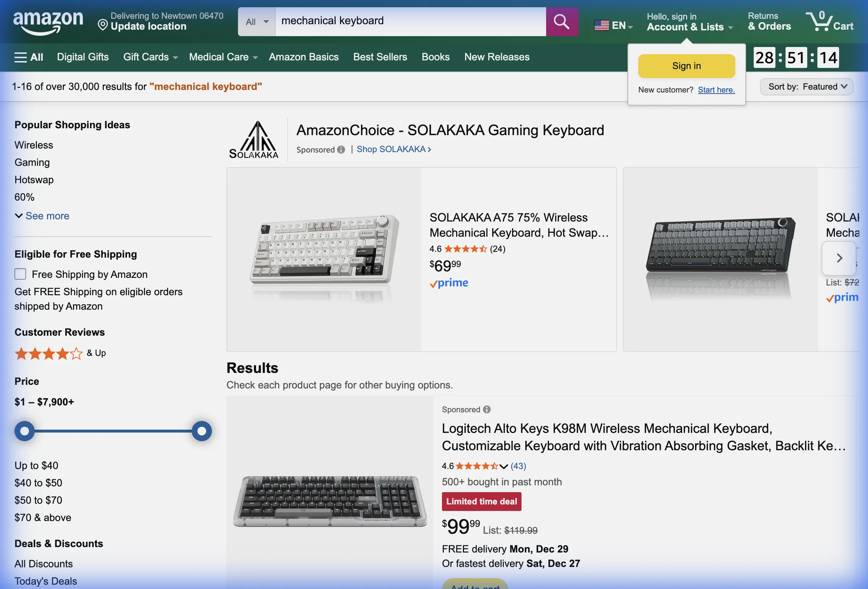
Task: Click the location pin to update delivery address
Action: (x=103, y=25)
